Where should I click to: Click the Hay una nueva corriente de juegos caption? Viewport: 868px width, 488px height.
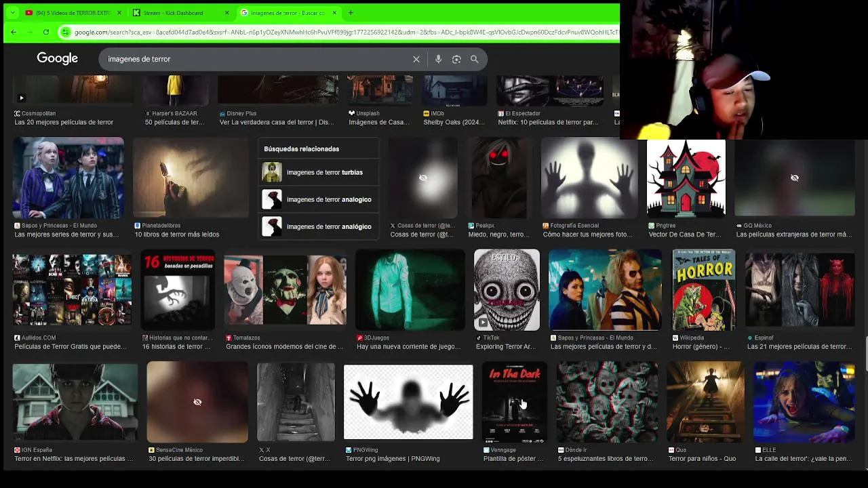coord(408,346)
